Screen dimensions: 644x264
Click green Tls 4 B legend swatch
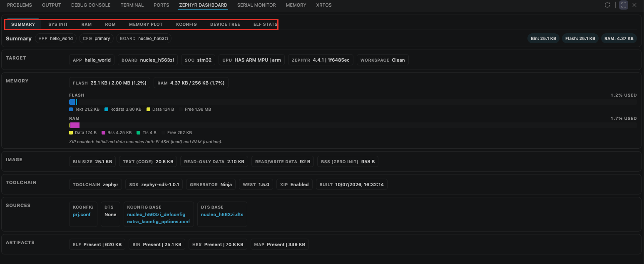click(139, 133)
